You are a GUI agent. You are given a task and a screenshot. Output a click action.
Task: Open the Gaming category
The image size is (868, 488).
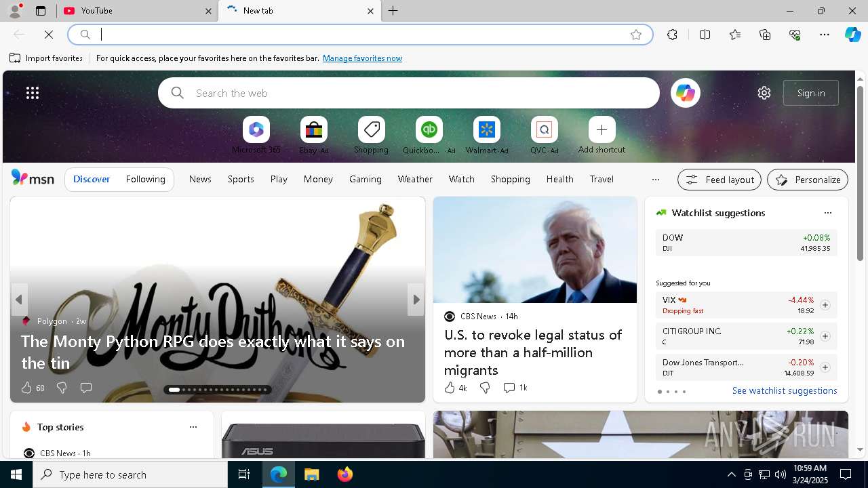tap(366, 179)
